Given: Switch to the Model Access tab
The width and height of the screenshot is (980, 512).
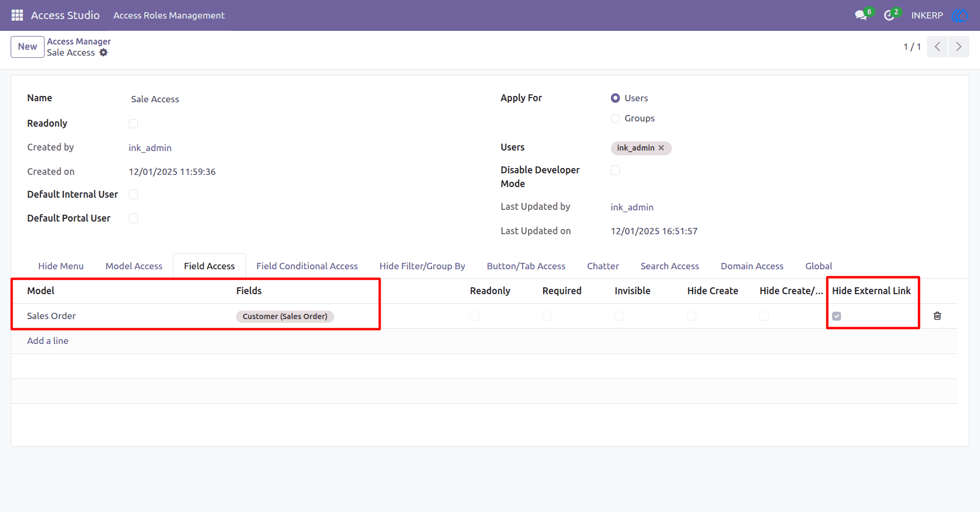Looking at the screenshot, I should [134, 266].
